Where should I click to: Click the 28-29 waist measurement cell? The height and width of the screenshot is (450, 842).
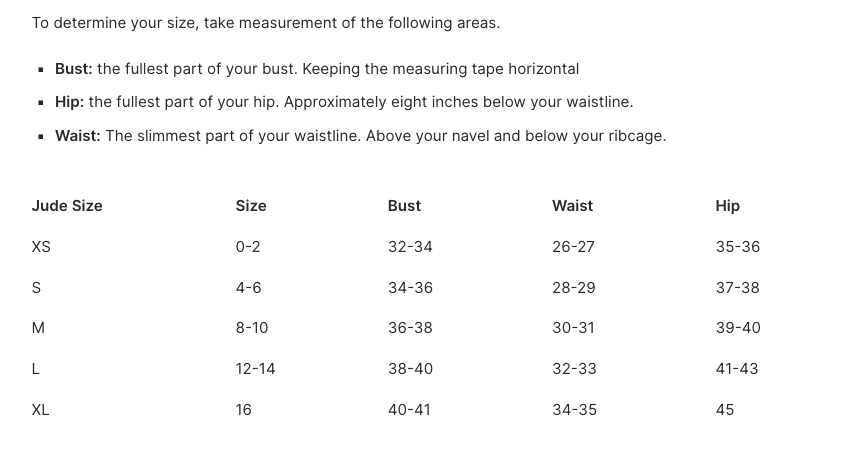point(574,287)
